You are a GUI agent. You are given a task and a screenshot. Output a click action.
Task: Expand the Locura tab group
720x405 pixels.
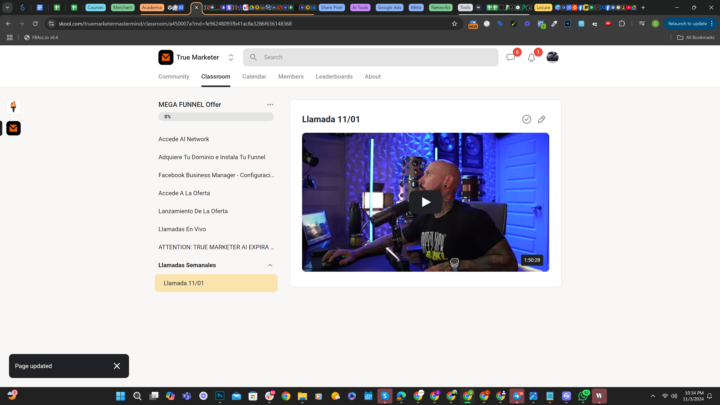coord(543,7)
